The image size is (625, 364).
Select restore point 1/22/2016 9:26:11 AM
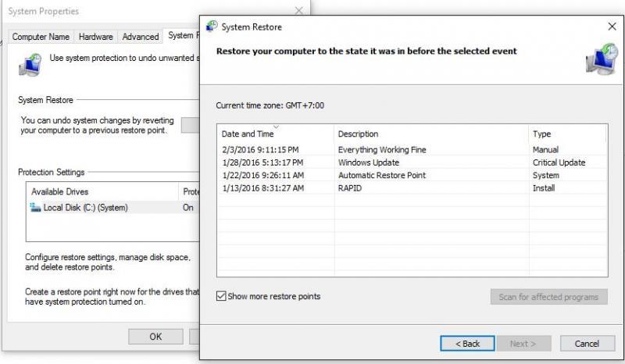(412, 175)
